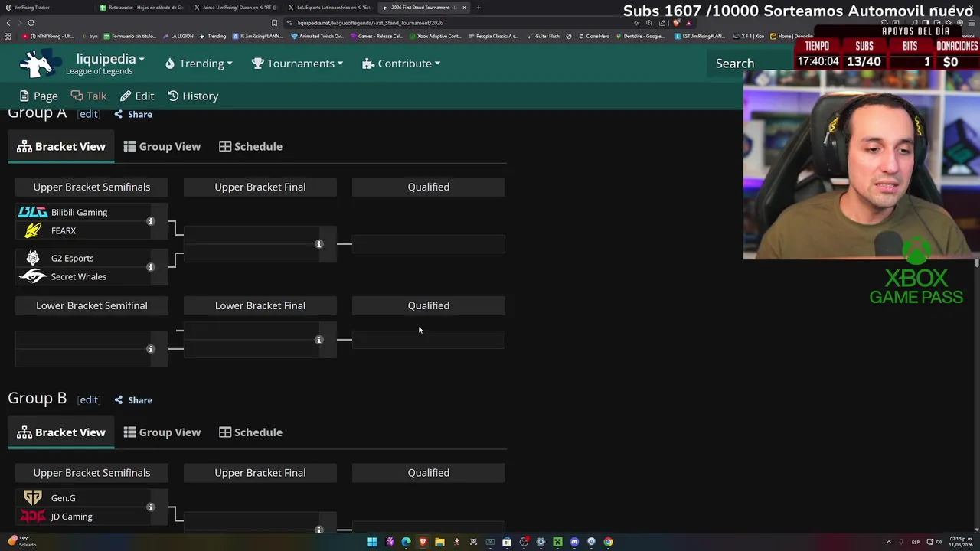The width and height of the screenshot is (980, 551).
Task: Show Group A Upper Bracket Final match info
Action: 319,244
